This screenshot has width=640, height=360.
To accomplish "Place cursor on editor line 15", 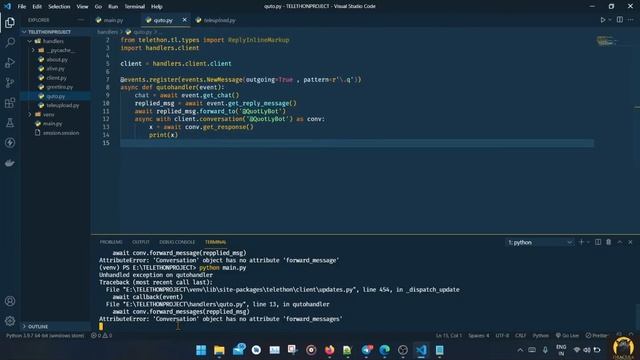I will 357,143.
